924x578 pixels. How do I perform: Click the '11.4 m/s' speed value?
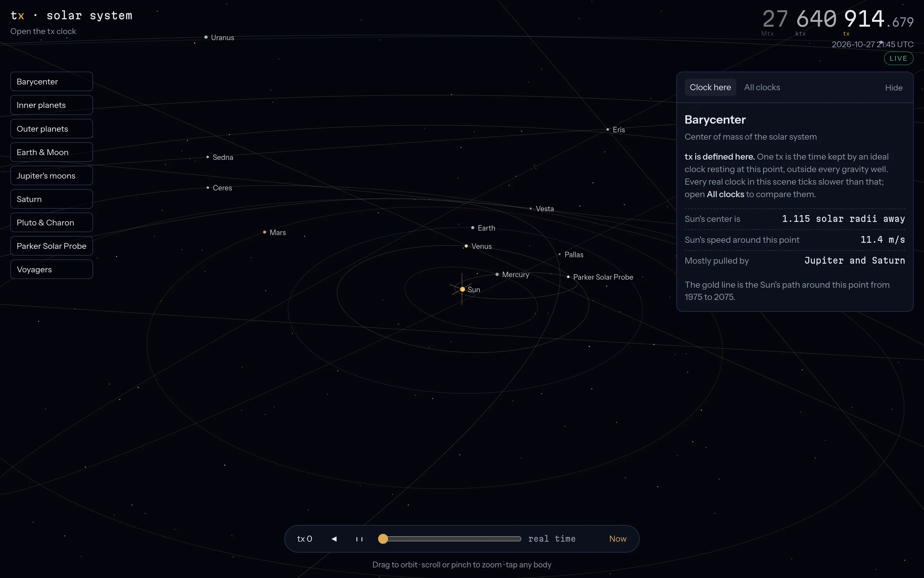883,240
